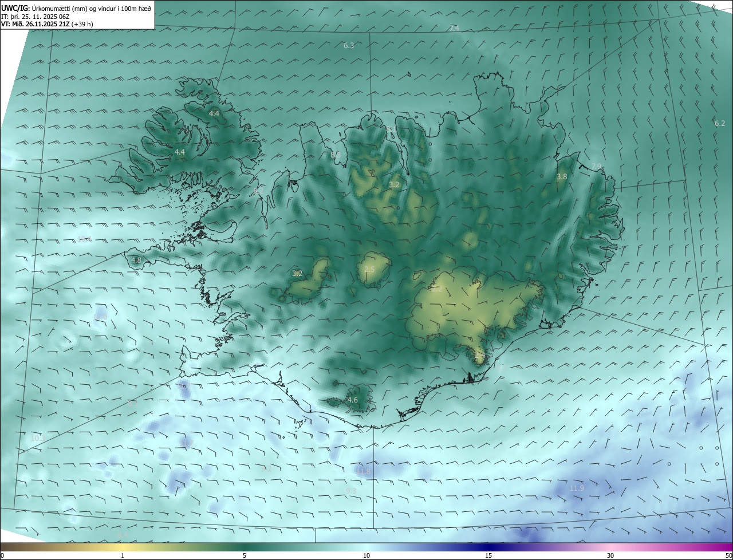
Task: Click the 3.8 value label
Action: (562, 177)
